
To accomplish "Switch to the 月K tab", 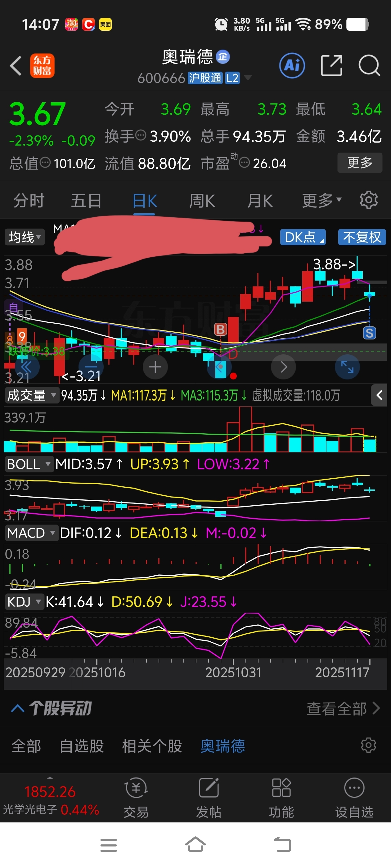I will click(x=260, y=201).
